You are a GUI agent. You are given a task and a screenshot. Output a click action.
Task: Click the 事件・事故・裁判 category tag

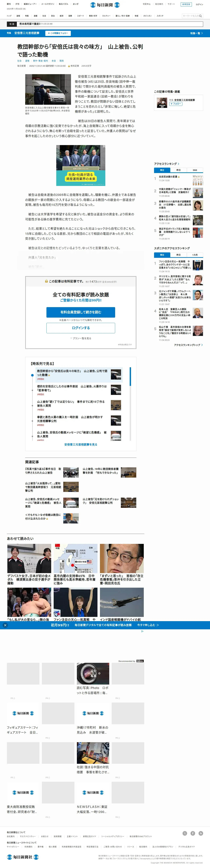tap(40, 61)
